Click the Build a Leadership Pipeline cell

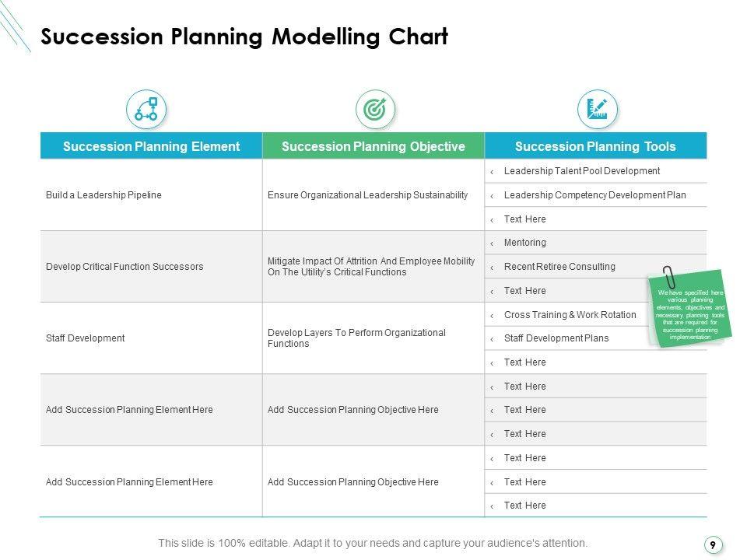(104, 195)
